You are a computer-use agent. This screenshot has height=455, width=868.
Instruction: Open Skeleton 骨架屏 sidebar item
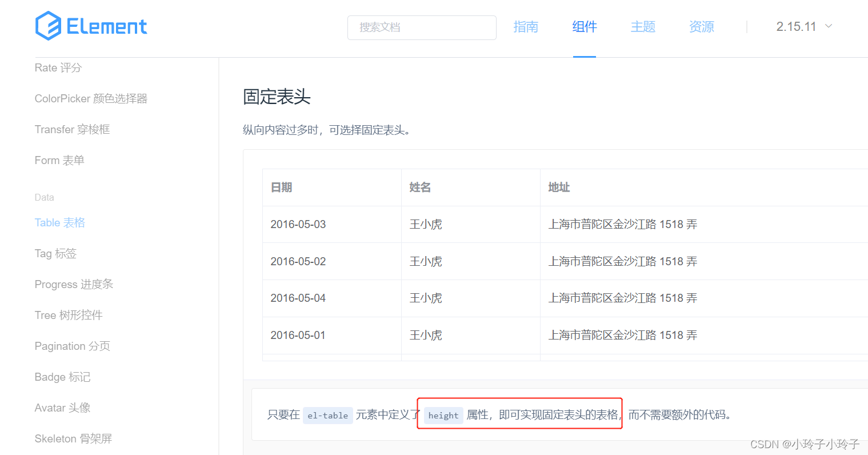(x=73, y=438)
